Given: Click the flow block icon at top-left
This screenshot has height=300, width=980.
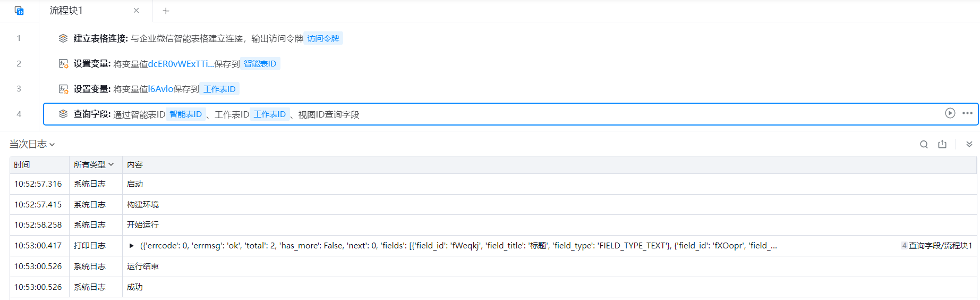Looking at the screenshot, I should [x=19, y=11].
